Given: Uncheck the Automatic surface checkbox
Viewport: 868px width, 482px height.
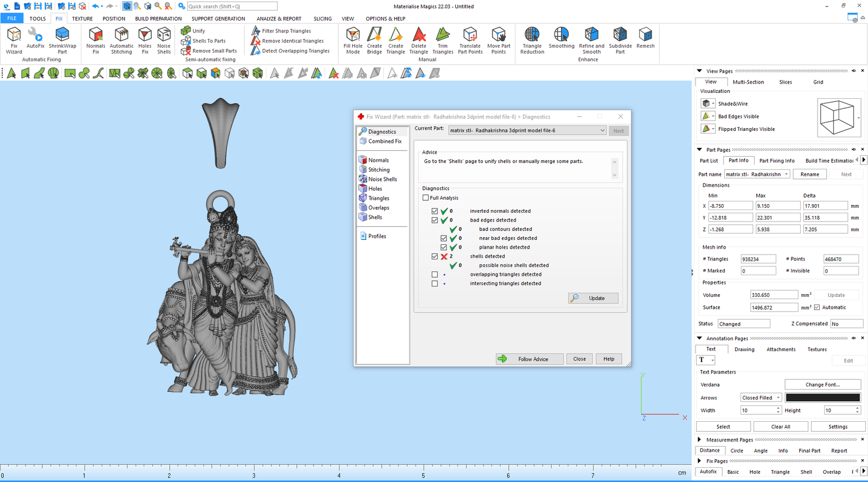Looking at the screenshot, I should tap(817, 307).
